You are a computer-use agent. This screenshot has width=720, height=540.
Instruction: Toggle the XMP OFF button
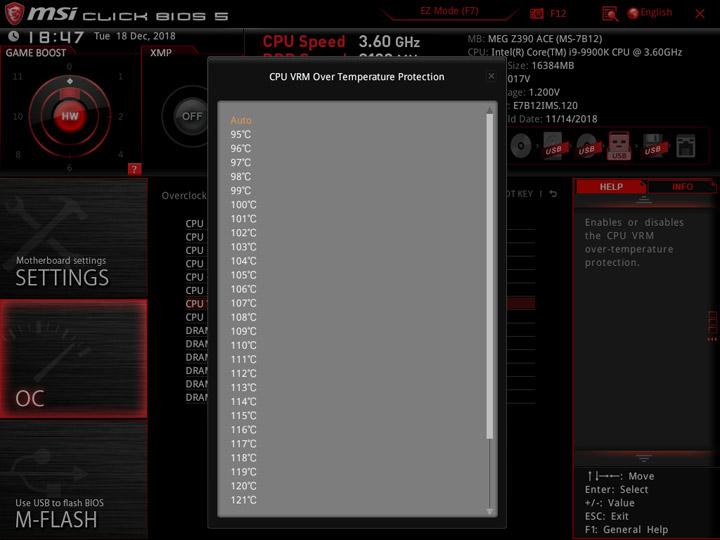click(191, 116)
